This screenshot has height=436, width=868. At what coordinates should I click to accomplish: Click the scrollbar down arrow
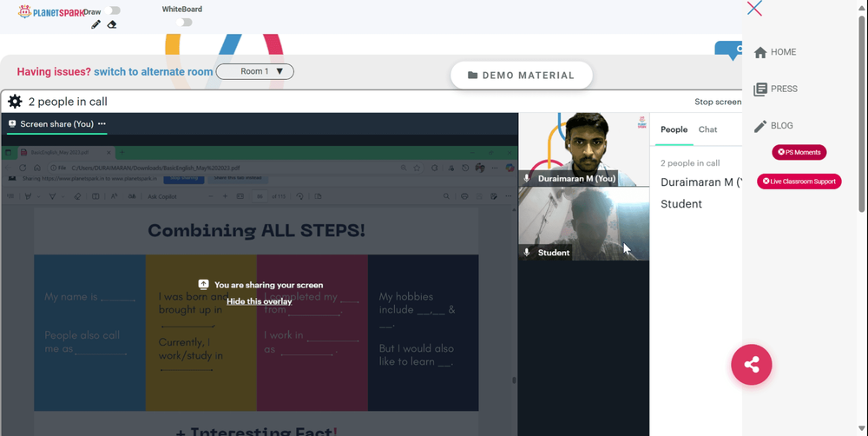[x=861, y=428]
